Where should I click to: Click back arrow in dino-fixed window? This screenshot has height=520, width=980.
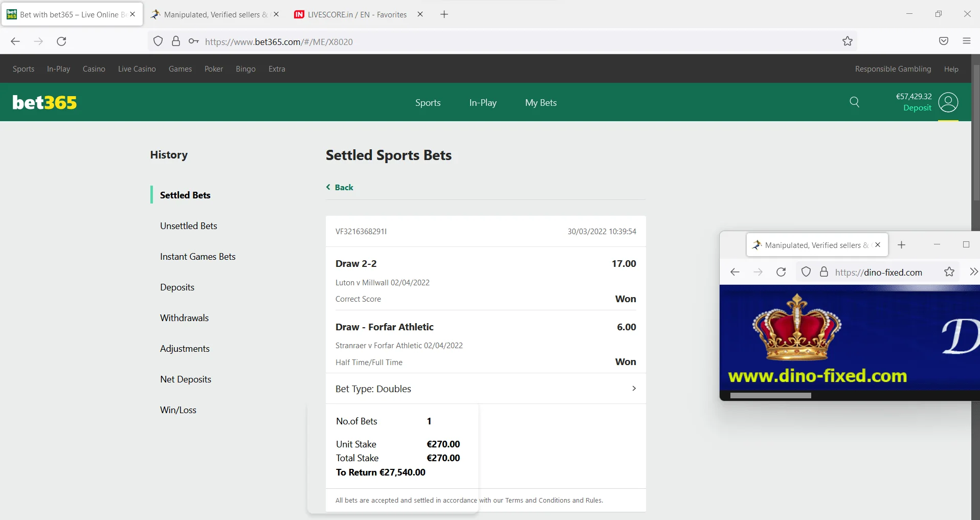click(735, 272)
